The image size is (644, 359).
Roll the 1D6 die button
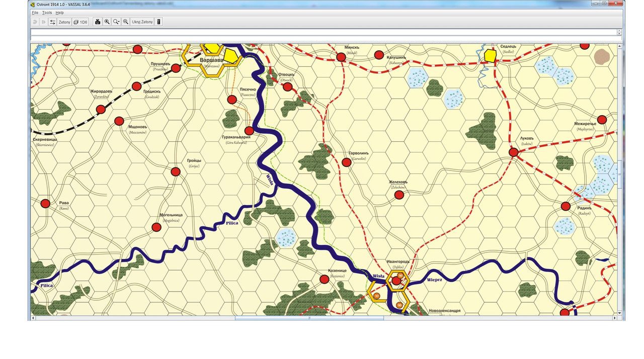[x=80, y=22]
